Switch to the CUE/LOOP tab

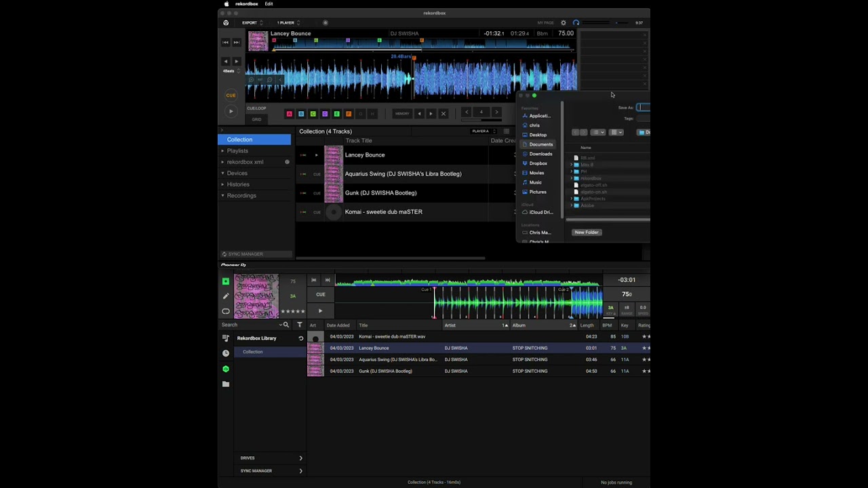(256, 108)
